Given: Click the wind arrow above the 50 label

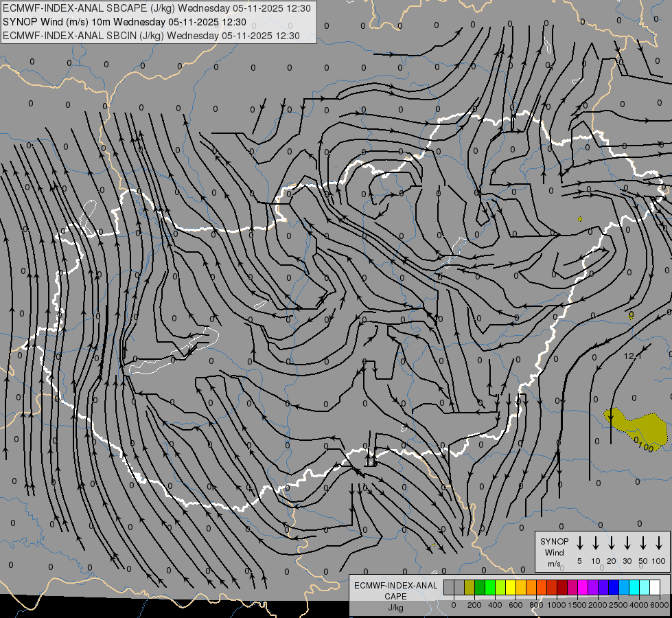Looking at the screenshot, I should (x=643, y=542).
